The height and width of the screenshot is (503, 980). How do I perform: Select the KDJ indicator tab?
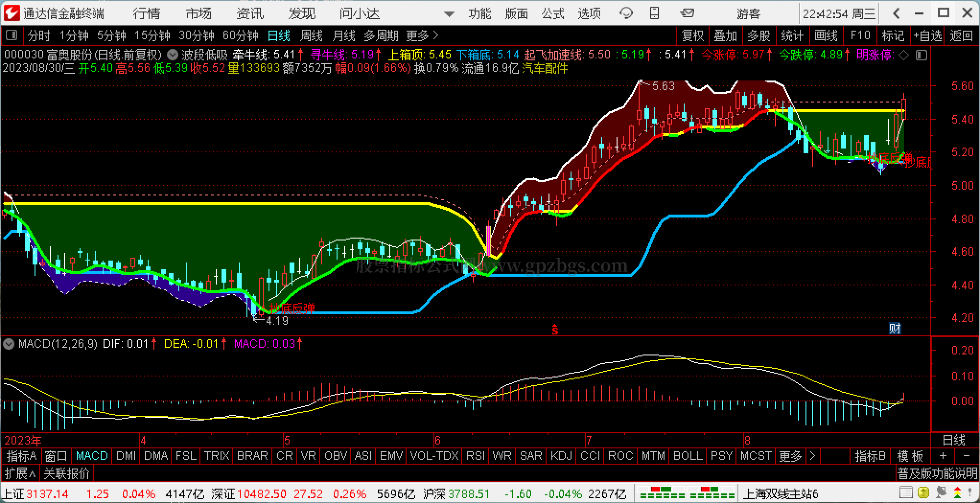(561, 456)
